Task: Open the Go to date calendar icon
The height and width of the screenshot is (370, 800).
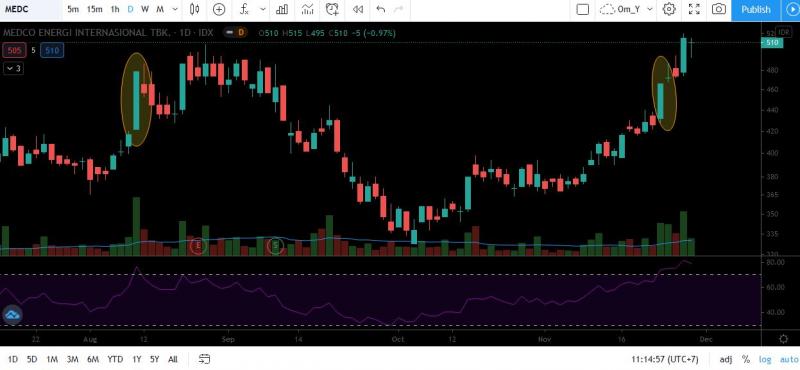Action: click(205, 359)
